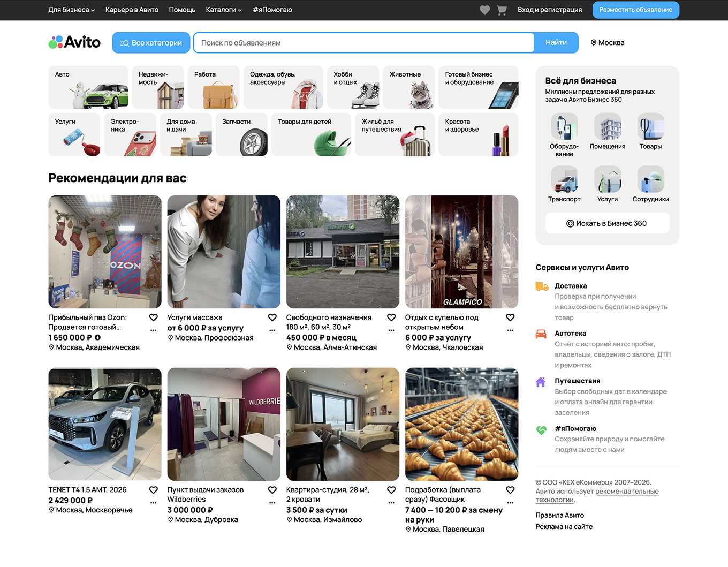
Task: Favorite the Свободного назначения listing
Action: [x=391, y=317]
